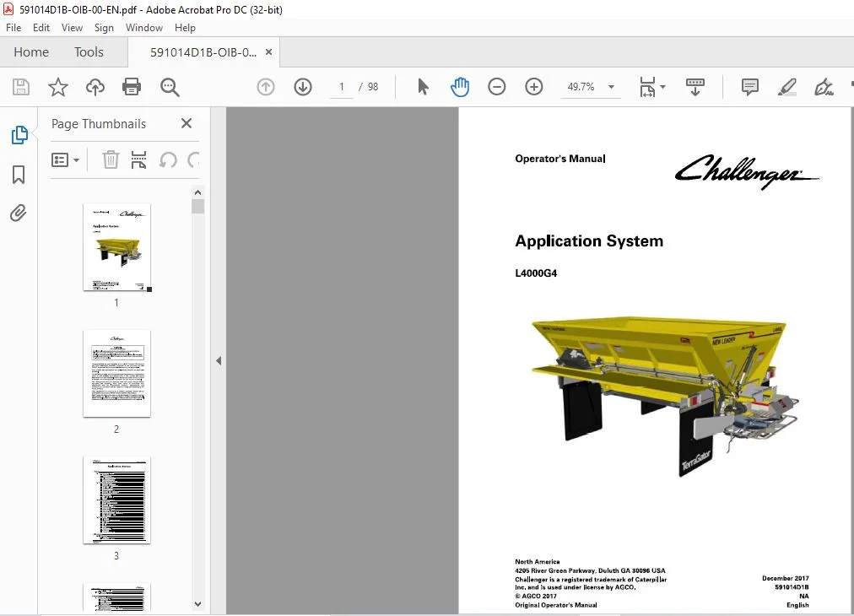Click the 49.7% zoom value field
This screenshot has width=854, height=616.
click(581, 87)
